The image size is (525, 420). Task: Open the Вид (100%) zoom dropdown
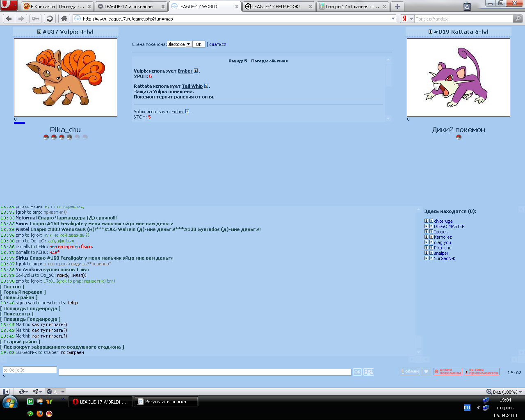tap(504, 392)
